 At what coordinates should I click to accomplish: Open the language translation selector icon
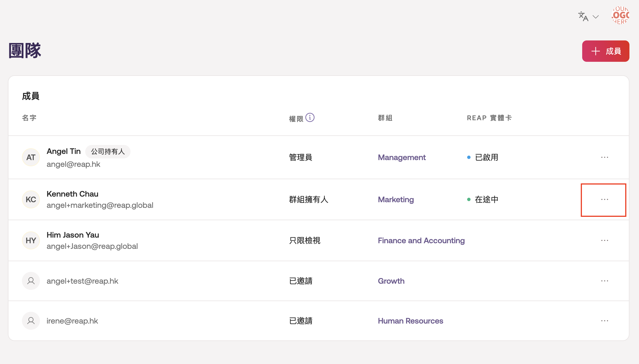[583, 16]
